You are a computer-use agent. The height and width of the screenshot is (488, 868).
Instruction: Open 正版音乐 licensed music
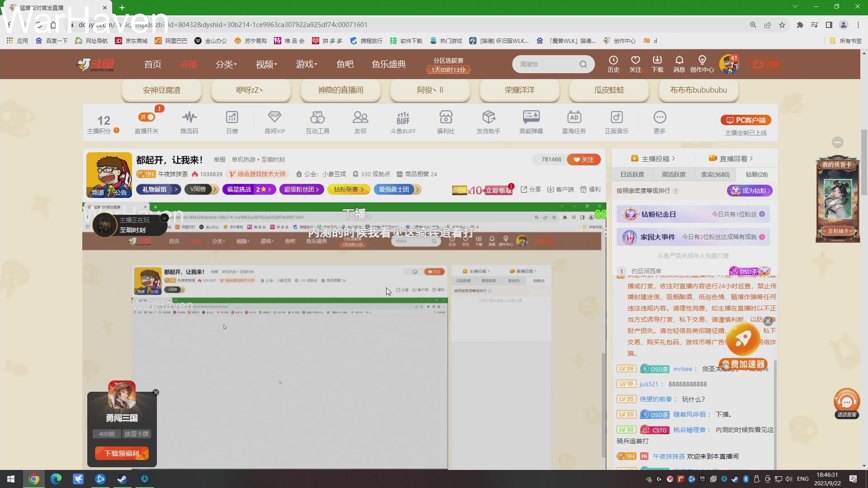coord(617,122)
